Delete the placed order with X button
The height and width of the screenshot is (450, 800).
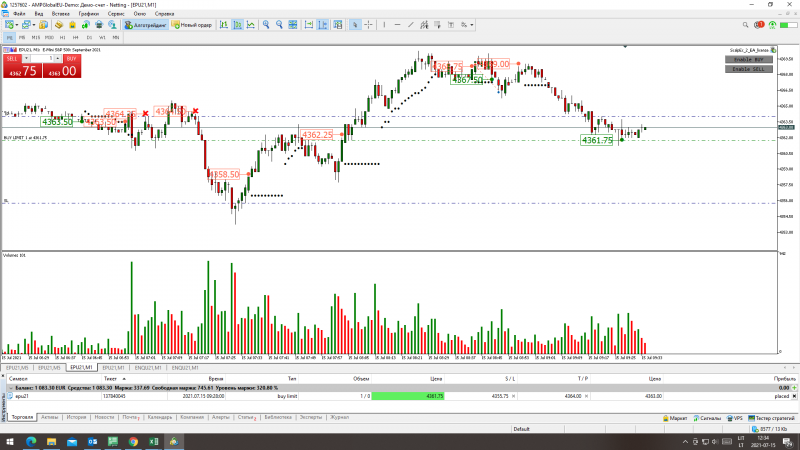(x=794, y=396)
